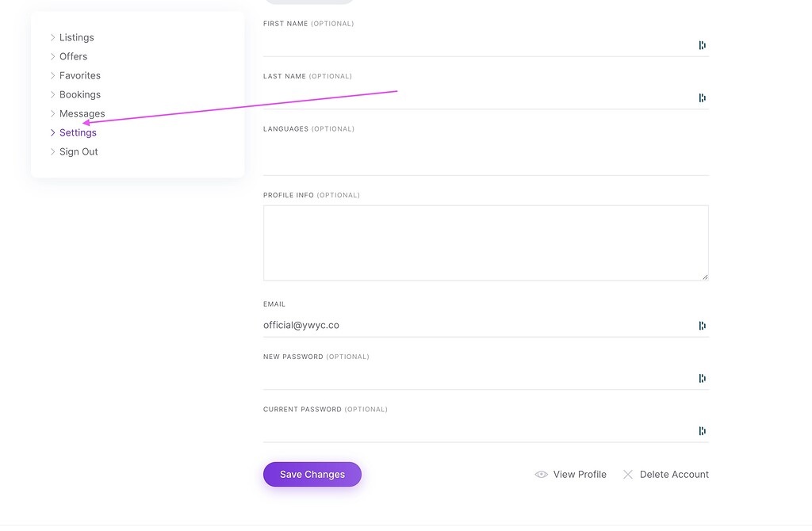Click the autofill icon in Current Password field
This screenshot has width=812, height=531.
click(x=702, y=430)
